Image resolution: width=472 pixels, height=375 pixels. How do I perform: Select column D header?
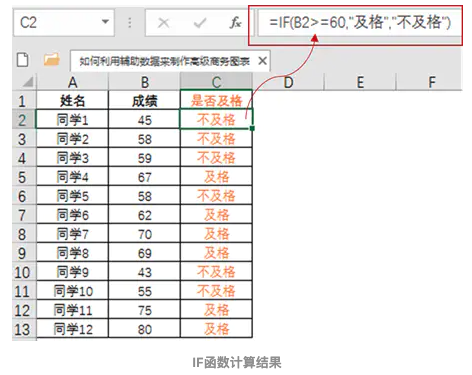288,82
